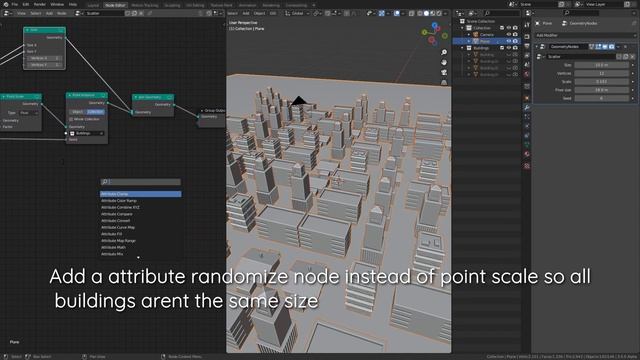The image size is (640, 360).
Task: Open GeometryNodes modifier extra options arrow
Action: (x=618, y=47)
